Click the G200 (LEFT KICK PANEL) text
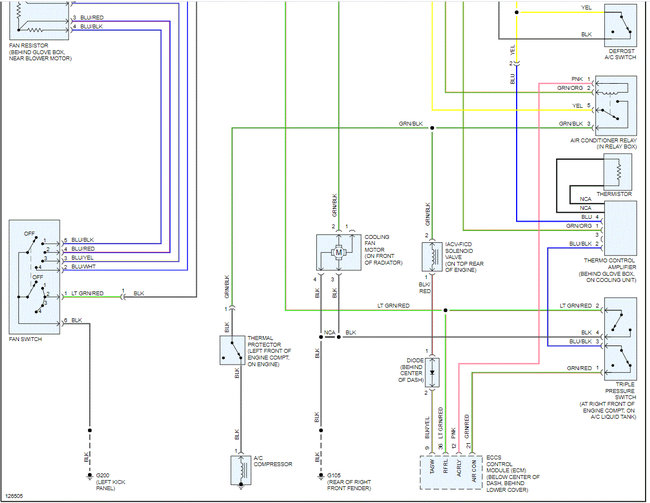 111,482
